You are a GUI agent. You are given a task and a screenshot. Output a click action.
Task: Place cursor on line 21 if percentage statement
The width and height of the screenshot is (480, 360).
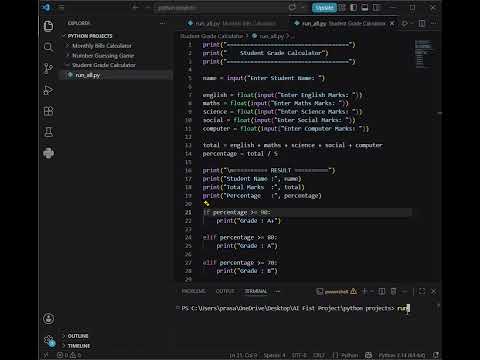[237, 212]
